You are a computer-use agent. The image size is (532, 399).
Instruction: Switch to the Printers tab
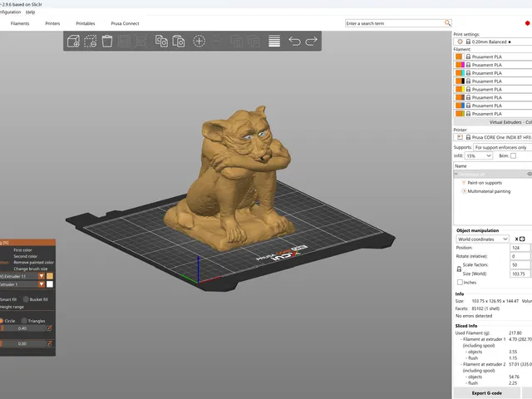point(52,23)
